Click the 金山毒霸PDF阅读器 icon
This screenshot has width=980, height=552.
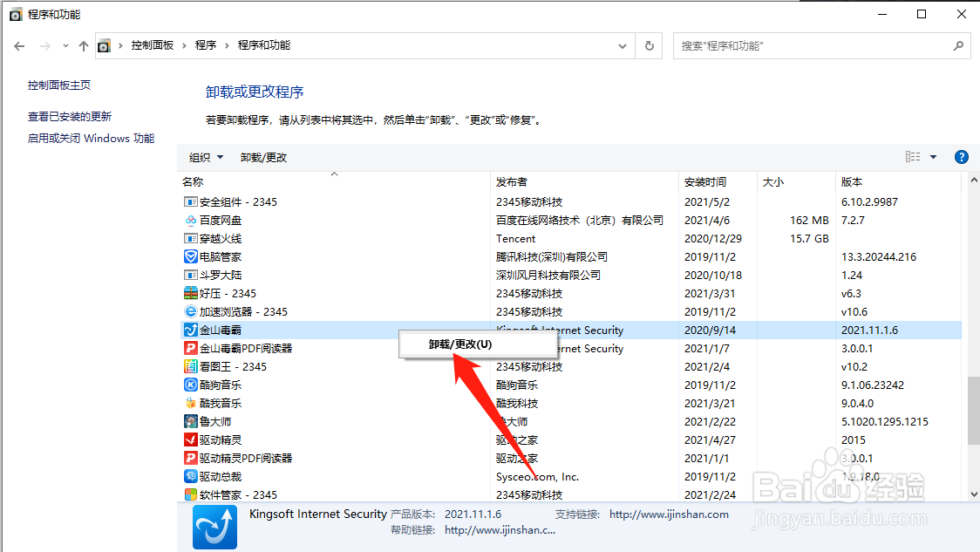point(191,348)
